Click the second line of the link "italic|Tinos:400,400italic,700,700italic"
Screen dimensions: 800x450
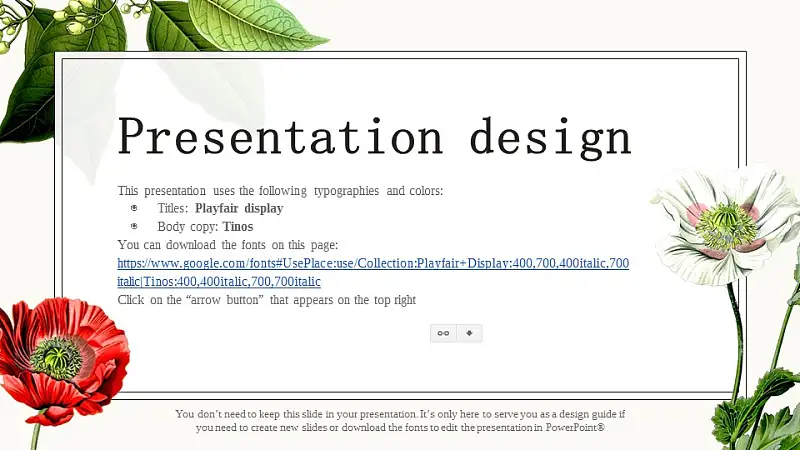coord(219,282)
